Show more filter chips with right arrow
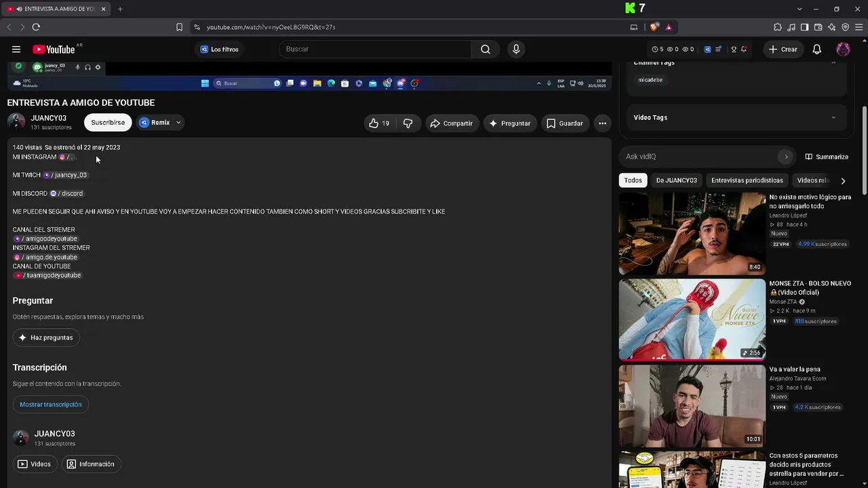The image size is (868, 488). [843, 181]
